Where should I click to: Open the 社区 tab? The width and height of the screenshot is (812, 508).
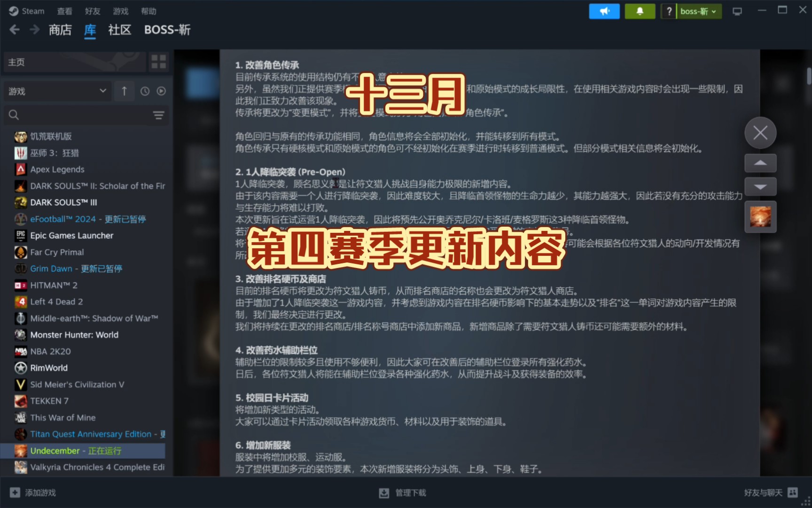[x=119, y=30]
